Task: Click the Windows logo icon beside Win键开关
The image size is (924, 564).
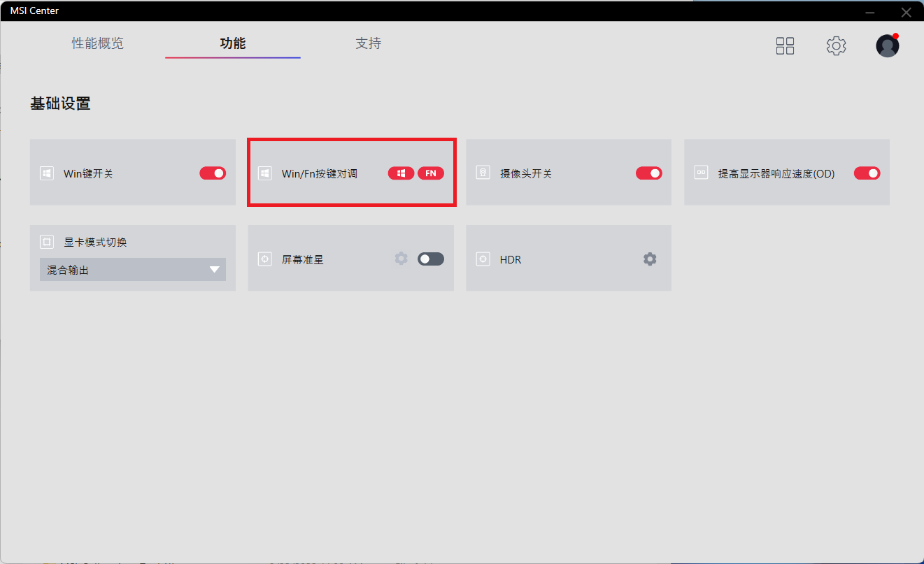Action: tap(47, 173)
